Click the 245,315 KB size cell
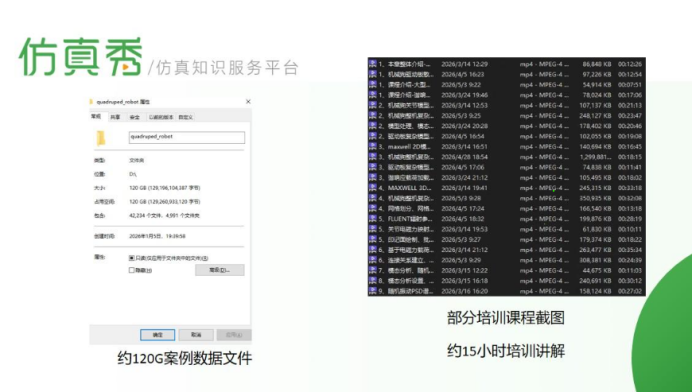692x392 pixels. [595, 188]
